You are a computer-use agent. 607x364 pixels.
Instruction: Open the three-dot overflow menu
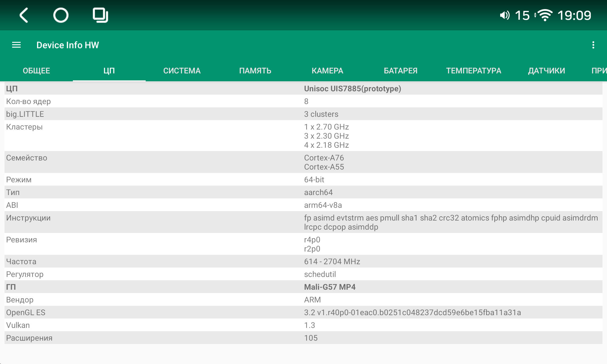point(593,45)
